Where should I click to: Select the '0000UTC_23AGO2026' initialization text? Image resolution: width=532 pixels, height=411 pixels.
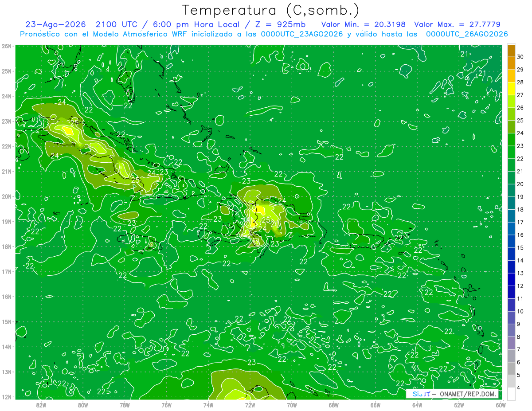click(302, 34)
